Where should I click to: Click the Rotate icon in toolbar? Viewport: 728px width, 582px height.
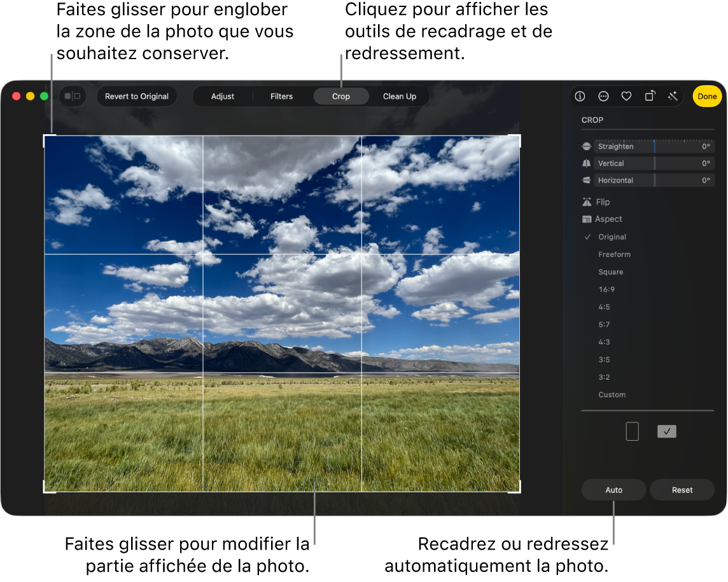650,96
